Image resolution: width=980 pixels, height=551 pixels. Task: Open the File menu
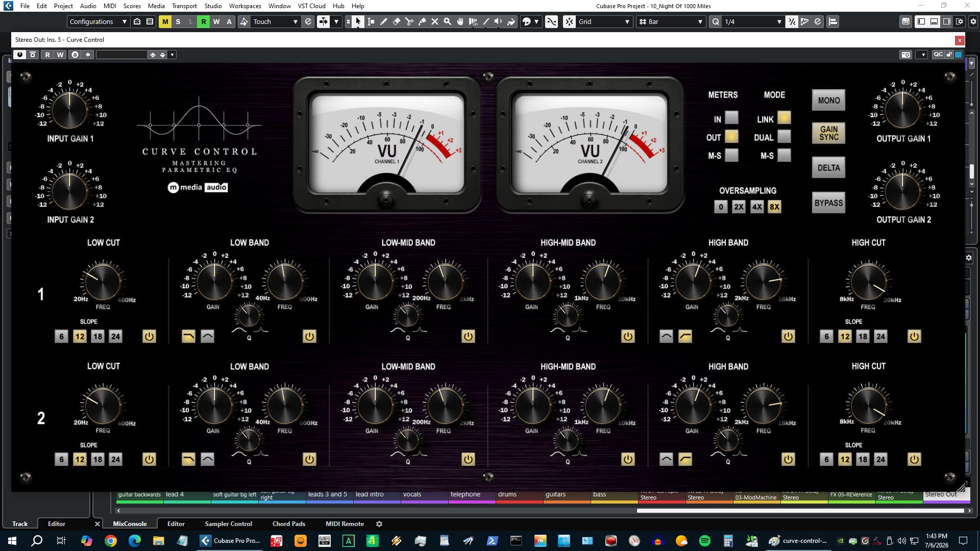(x=25, y=6)
